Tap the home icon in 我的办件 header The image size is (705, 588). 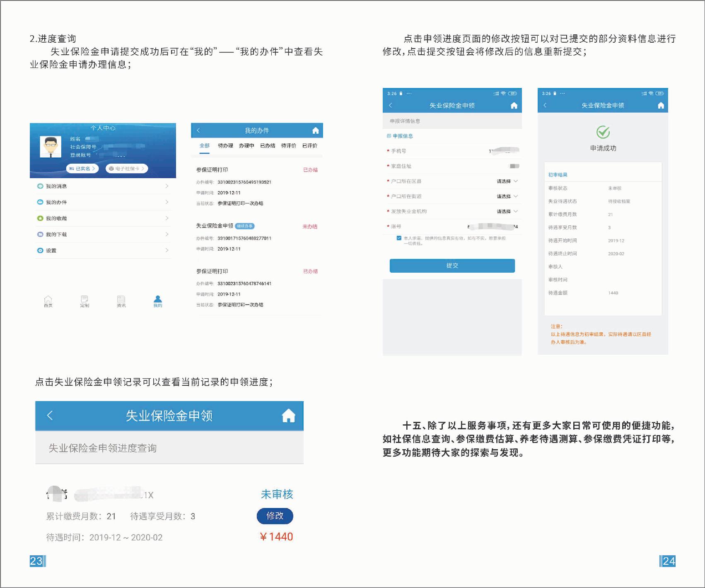point(315,131)
